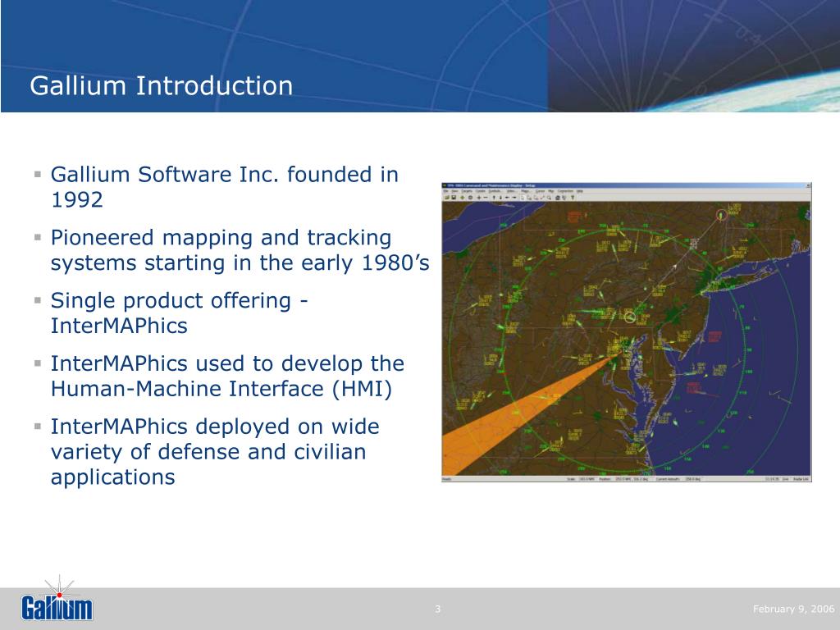Open the Create menu
This screenshot has width=840, height=630.
click(481, 191)
